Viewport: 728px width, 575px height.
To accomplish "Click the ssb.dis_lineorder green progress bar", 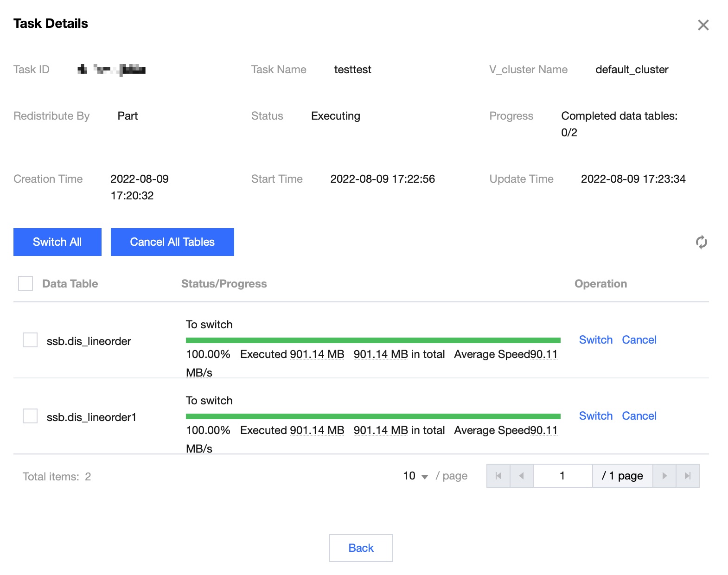I will pyautogui.click(x=373, y=340).
